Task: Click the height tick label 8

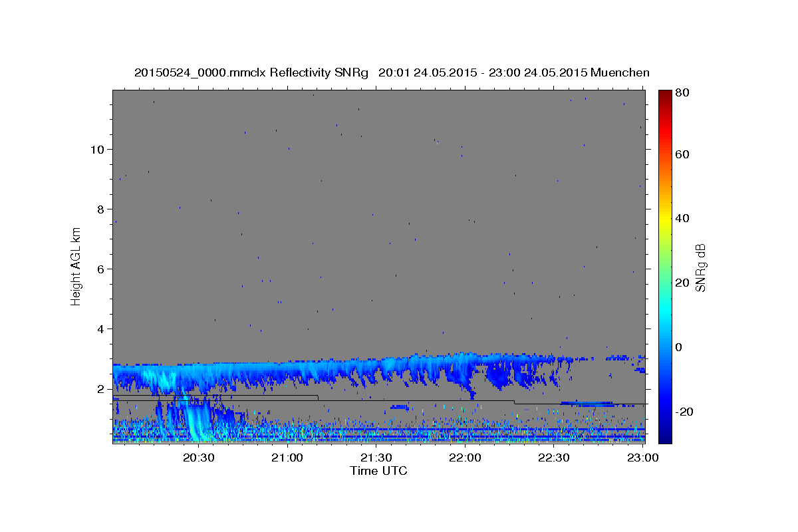Action: [100, 209]
